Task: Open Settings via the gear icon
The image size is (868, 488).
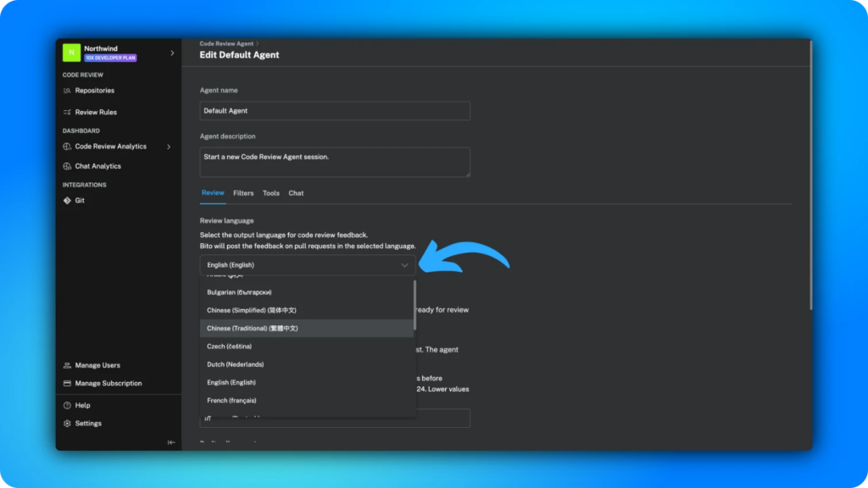Action: coord(67,424)
